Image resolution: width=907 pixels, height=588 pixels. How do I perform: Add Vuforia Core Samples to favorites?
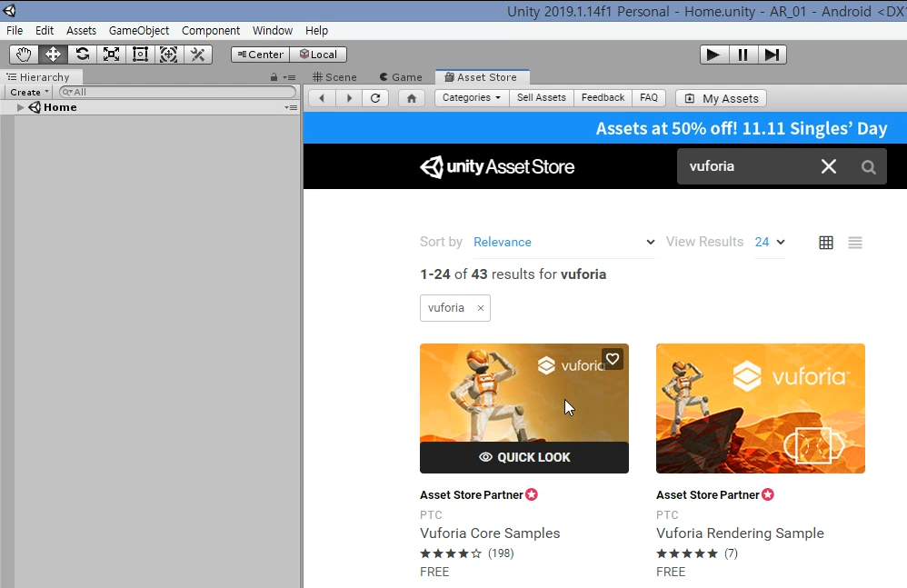(613, 359)
